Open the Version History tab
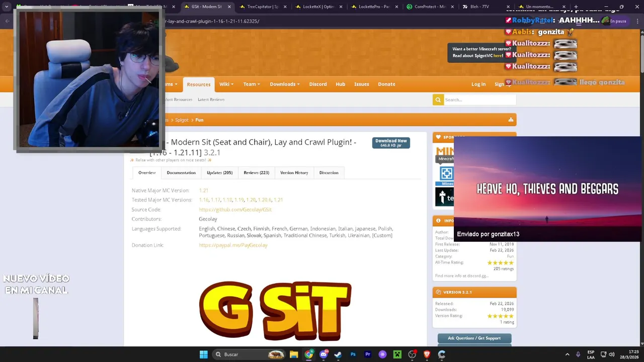644x362 pixels. click(x=294, y=172)
